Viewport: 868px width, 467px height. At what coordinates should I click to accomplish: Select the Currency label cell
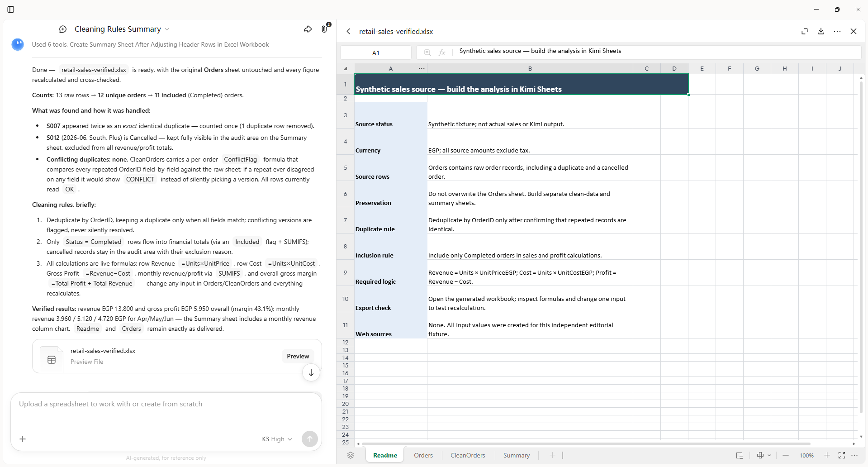click(391, 142)
